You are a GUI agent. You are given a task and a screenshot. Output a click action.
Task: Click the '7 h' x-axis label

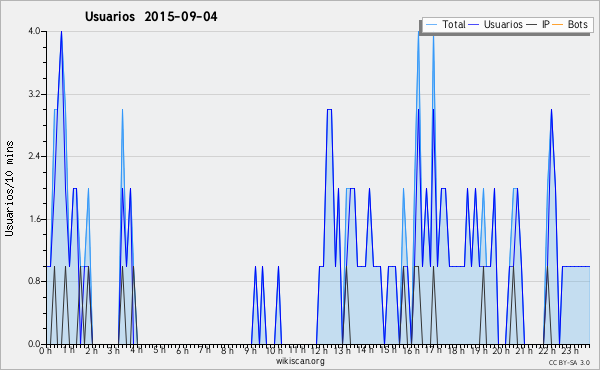(205, 350)
